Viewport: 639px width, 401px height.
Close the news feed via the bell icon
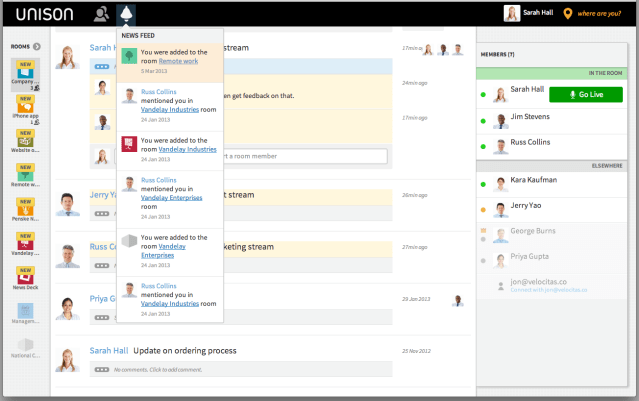click(126, 14)
